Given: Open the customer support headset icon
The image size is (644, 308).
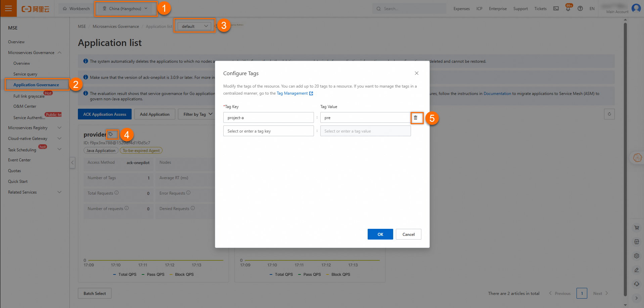Looking at the screenshot, I should 637,284.
